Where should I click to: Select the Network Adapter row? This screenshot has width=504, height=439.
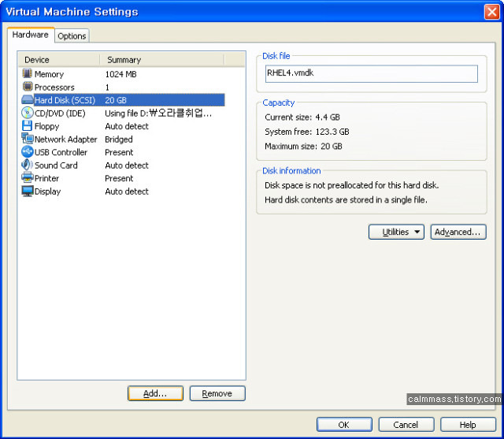[x=123, y=140]
